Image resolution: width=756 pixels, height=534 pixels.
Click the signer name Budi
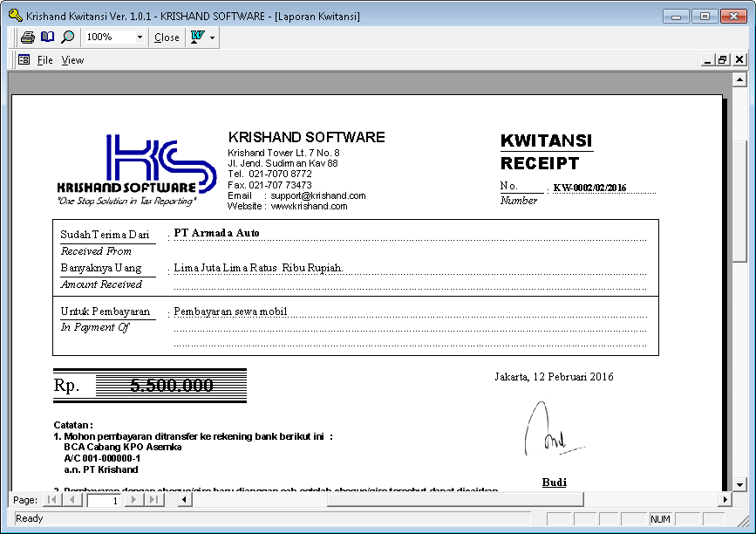click(554, 483)
